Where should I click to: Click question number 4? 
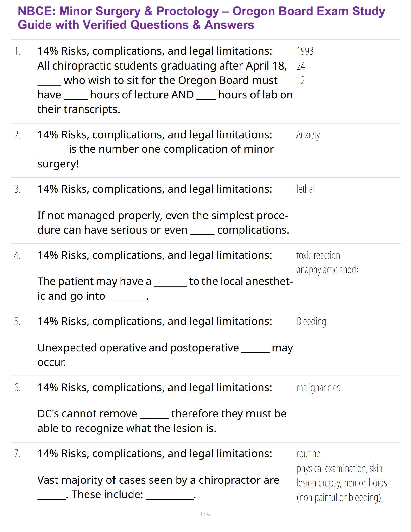tap(17, 256)
